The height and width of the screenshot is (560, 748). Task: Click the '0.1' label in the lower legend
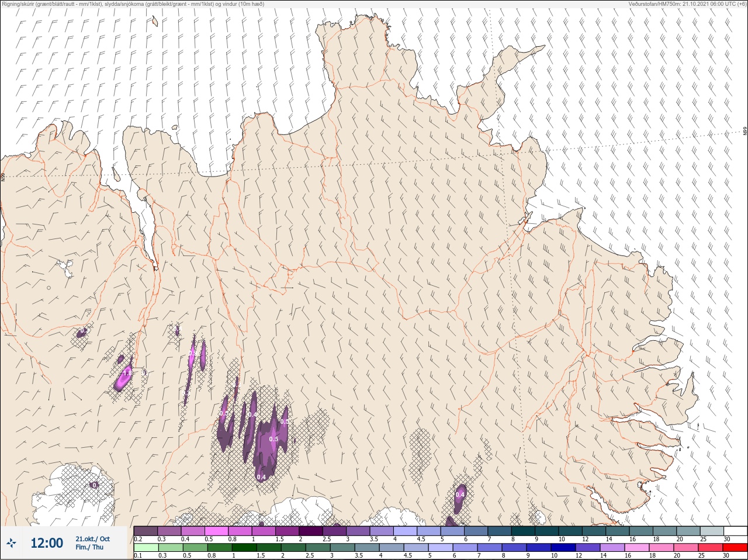coord(138,555)
